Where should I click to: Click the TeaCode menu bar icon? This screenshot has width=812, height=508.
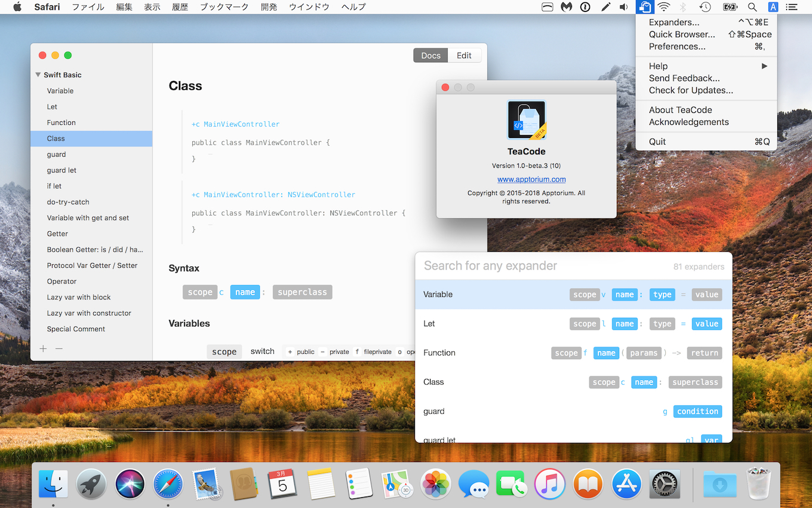[644, 7]
